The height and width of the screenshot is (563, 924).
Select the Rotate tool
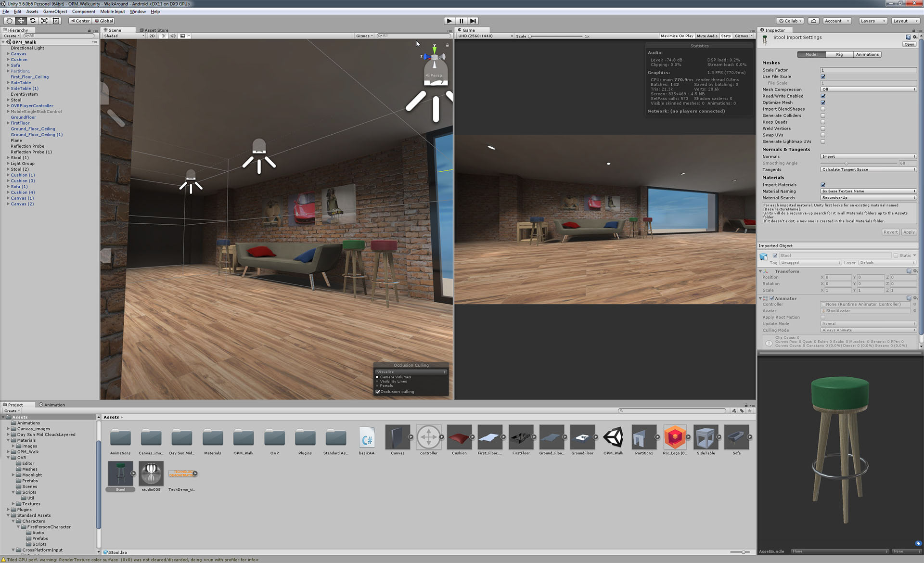click(33, 21)
